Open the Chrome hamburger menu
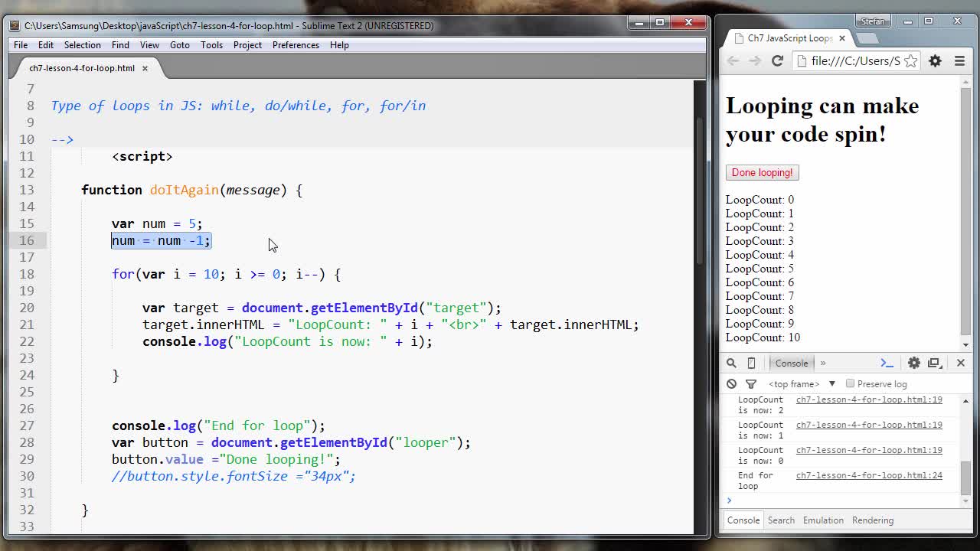 [x=959, y=61]
